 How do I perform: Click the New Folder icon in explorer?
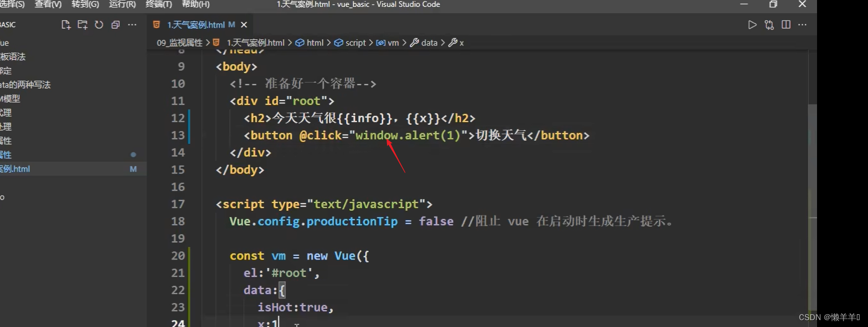[x=82, y=25]
